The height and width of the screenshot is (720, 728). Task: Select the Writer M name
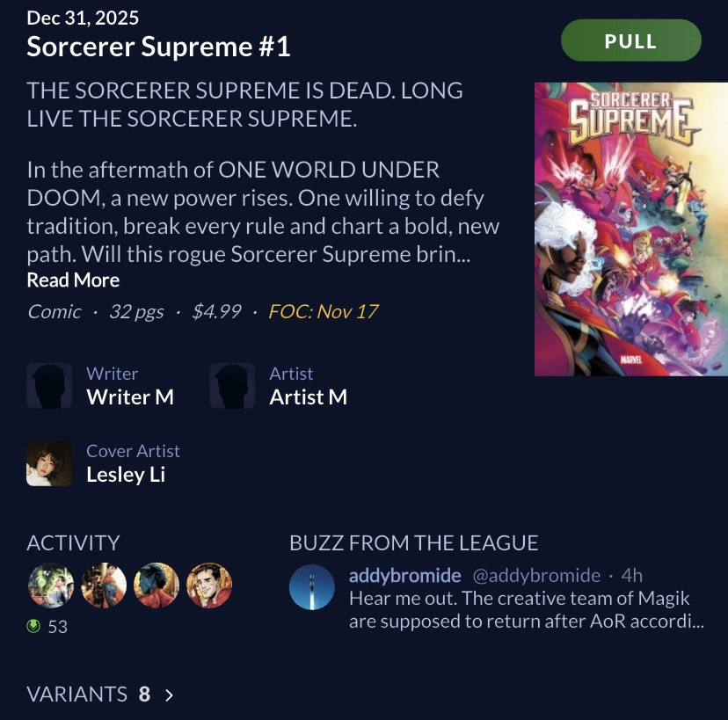tap(130, 396)
